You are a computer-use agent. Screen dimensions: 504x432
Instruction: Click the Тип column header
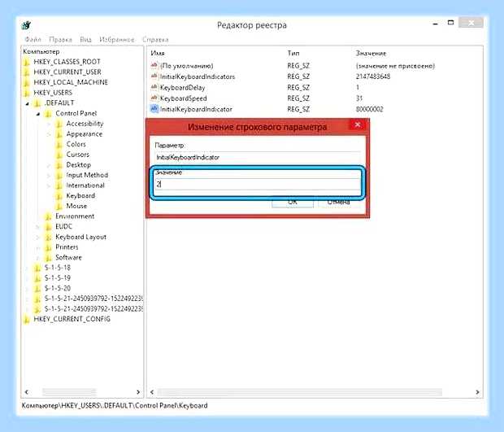coord(293,53)
